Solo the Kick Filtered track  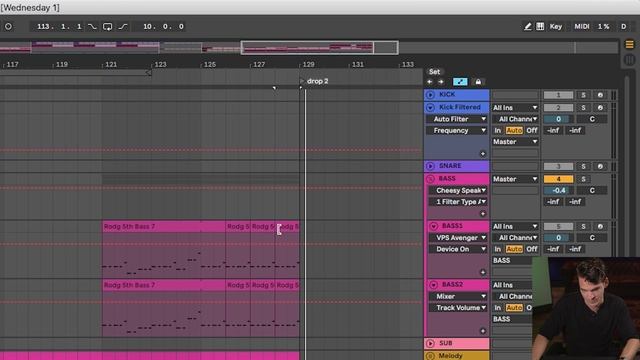[583, 108]
